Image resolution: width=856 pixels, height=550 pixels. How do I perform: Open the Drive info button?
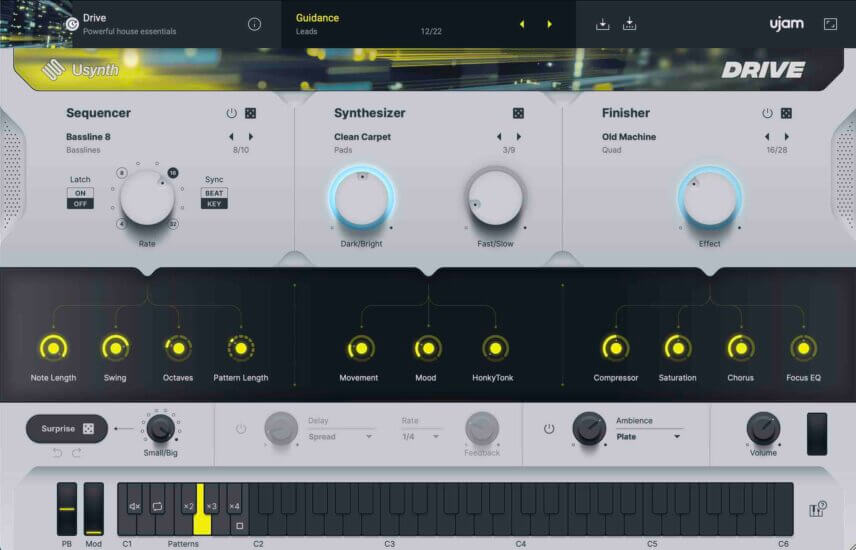(254, 24)
